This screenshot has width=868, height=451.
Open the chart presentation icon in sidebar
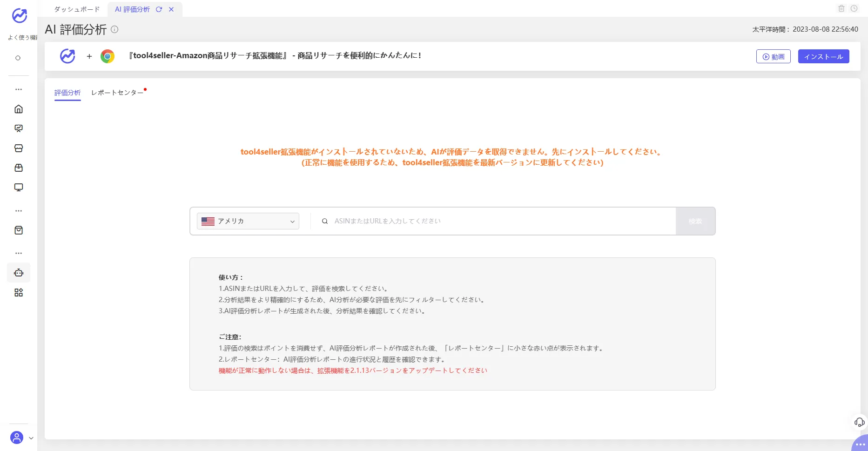click(x=19, y=128)
